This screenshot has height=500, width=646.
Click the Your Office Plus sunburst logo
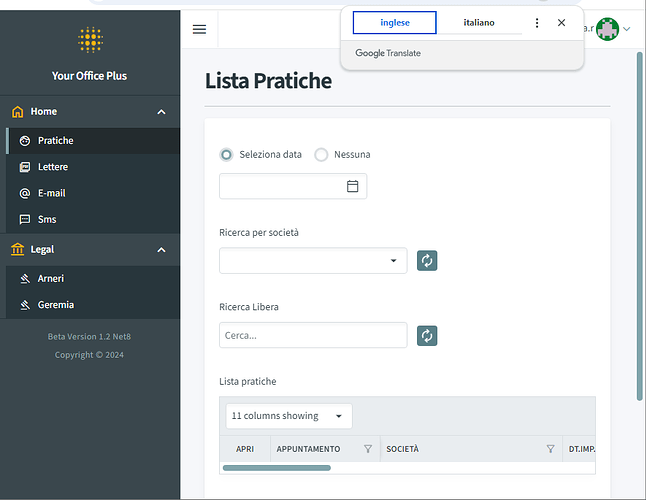tap(90, 40)
